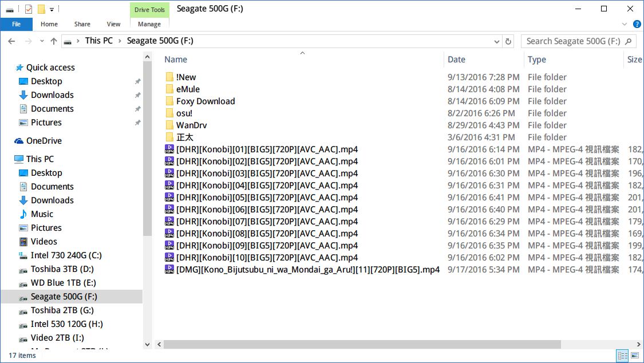Image resolution: width=644 pixels, height=363 pixels.
Task: Open the Intel 730 240G (C:) drive
Action: 66,255
